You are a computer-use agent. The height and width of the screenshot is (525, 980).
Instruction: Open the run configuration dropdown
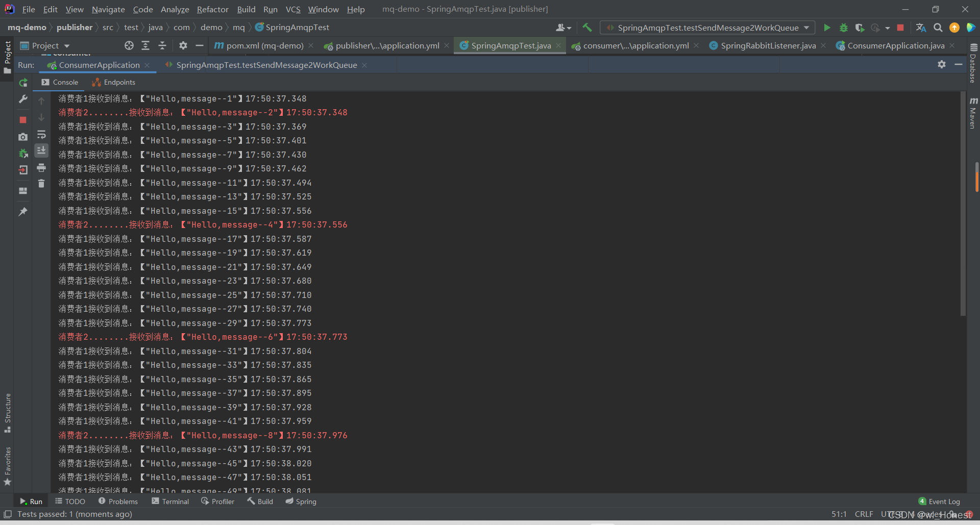click(707, 28)
